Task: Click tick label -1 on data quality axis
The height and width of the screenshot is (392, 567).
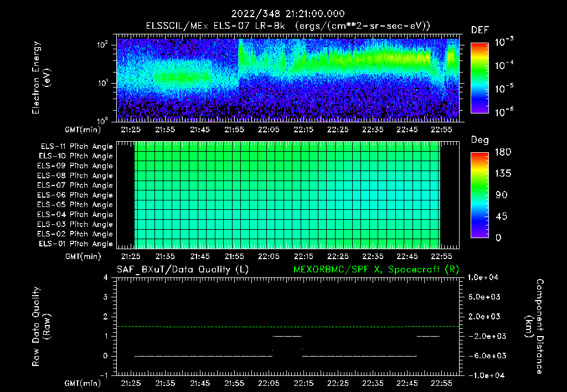Action: pyautogui.click(x=104, y=375)
